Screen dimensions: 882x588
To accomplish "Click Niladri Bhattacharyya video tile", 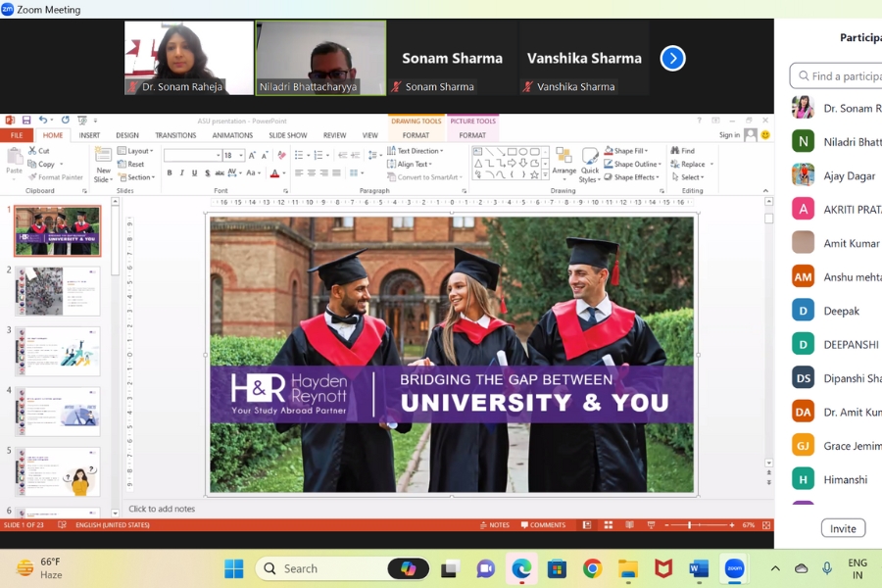I will tap(321, 58).
